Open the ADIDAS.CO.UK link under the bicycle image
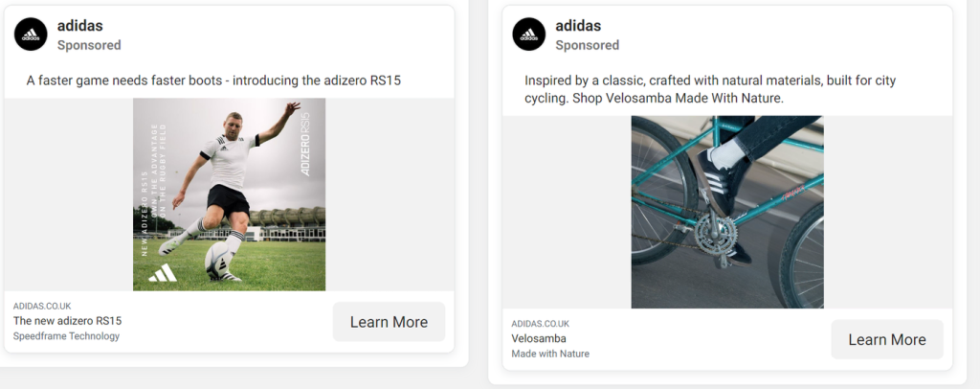This screenshot has height=389, width=980. [542, 323]
